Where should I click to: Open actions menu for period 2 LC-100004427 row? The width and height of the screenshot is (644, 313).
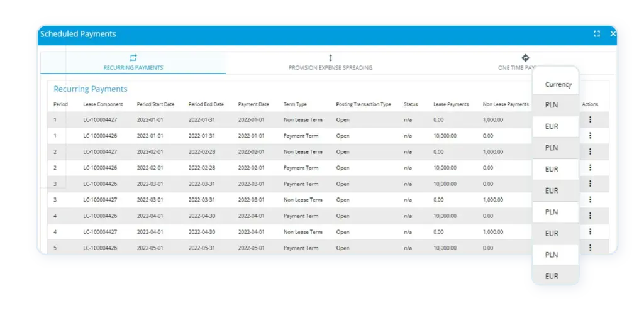point(590,151)
